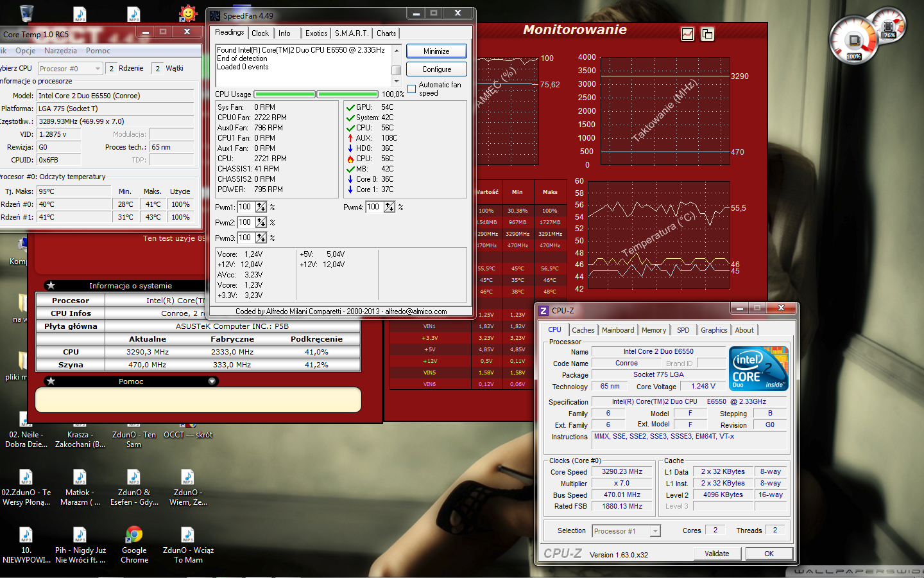Click the flame icon beside CPU 56C in SpeedFan

350,159
